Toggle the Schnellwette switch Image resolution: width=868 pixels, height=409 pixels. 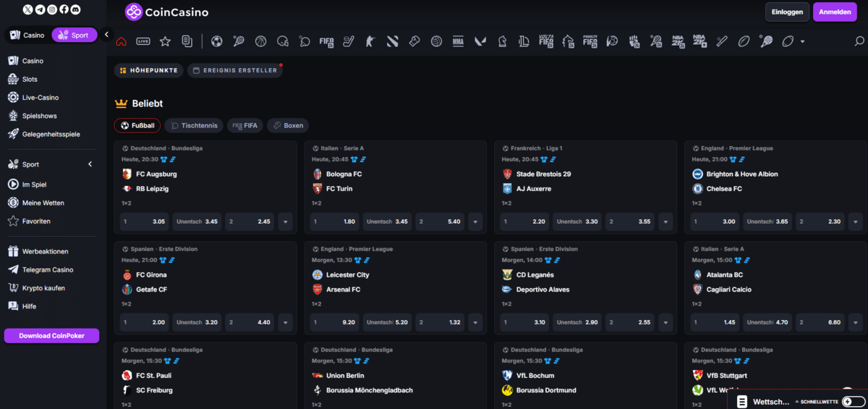point(853,401)
